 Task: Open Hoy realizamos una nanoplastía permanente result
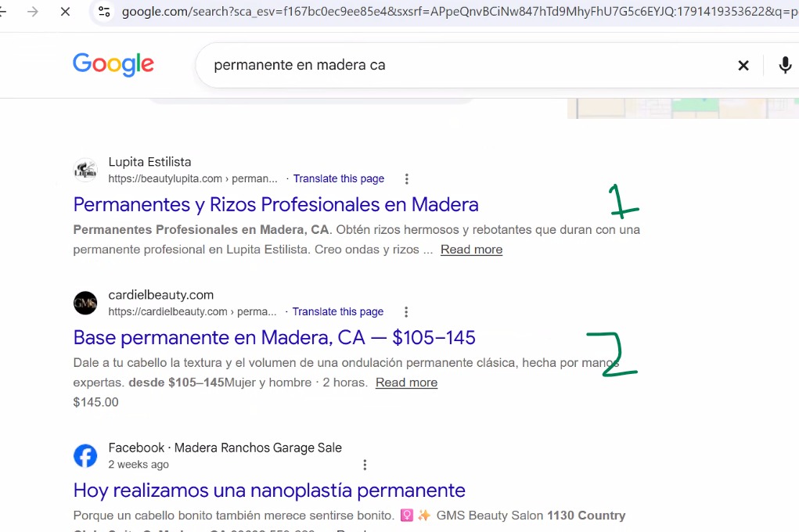269,491
